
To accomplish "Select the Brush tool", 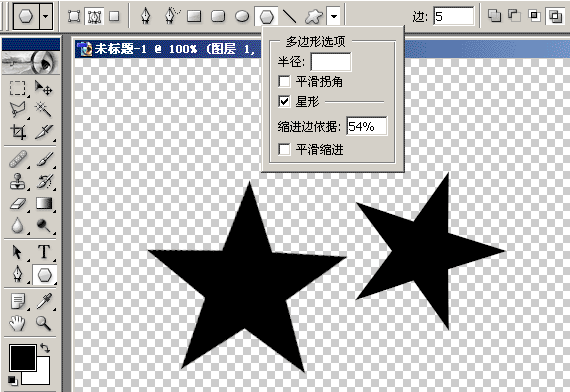I will tap(44, 159).
